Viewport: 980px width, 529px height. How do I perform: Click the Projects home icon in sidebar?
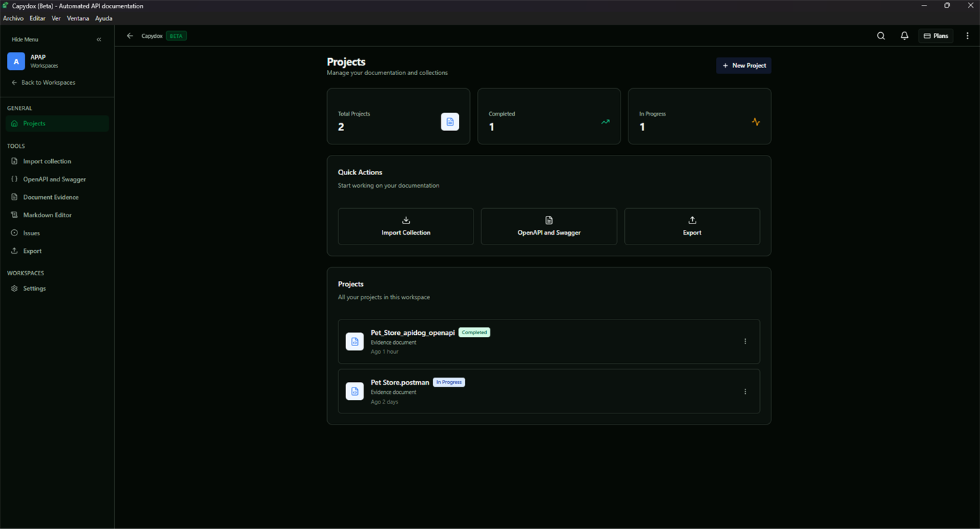(14, 123)
